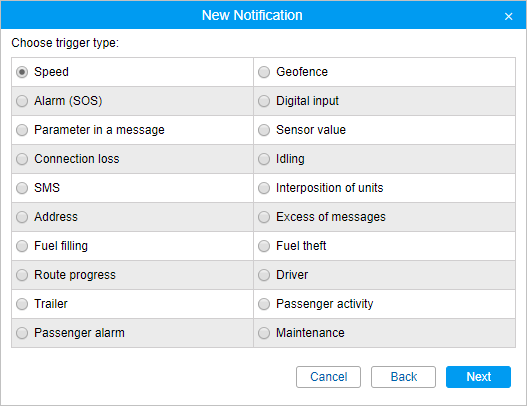Click the Next button
Screen dimensions: 527x406
[478, 377]
